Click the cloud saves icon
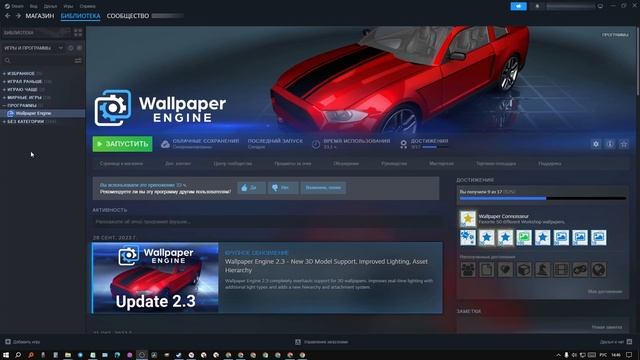The height and width of the screenshot is (360, 640). [165, 144]
